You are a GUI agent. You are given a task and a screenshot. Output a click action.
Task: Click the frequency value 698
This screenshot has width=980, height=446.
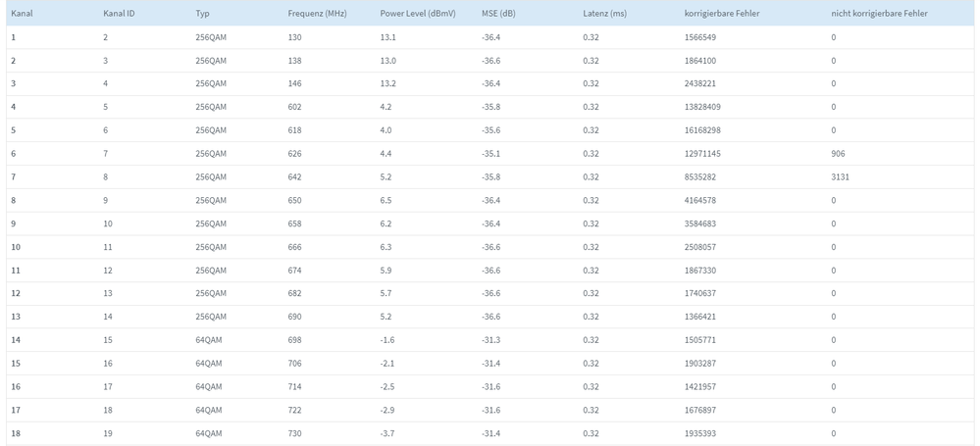point(295,340)
